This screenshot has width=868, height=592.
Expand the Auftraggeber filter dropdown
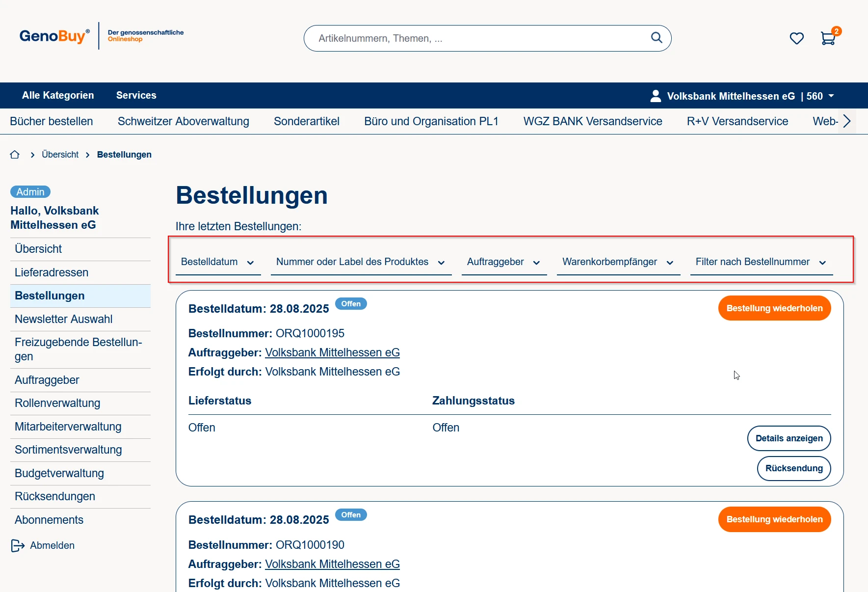[503, 262]
